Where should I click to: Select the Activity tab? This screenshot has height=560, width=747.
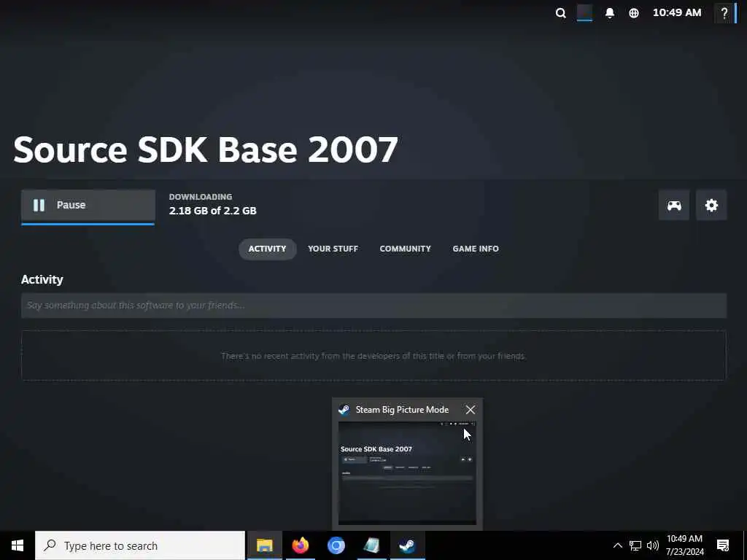click(267, 249)
